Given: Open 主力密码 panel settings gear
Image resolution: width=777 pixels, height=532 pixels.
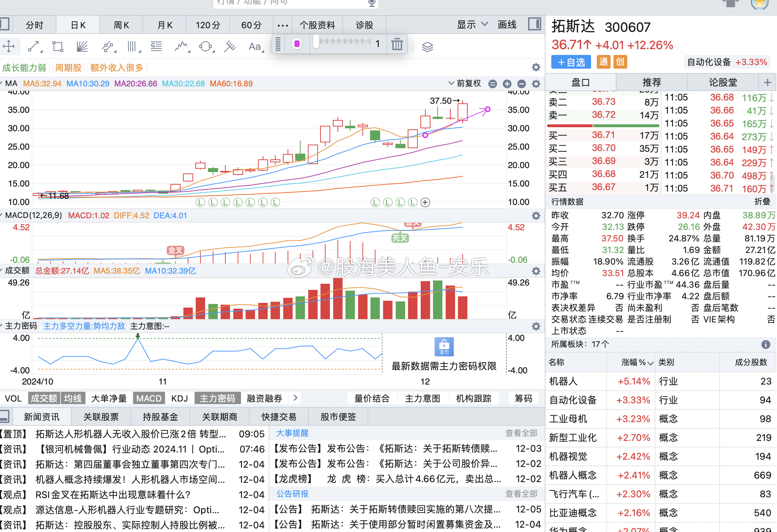Looking at the screenshot, I should [x=536, y=326].
